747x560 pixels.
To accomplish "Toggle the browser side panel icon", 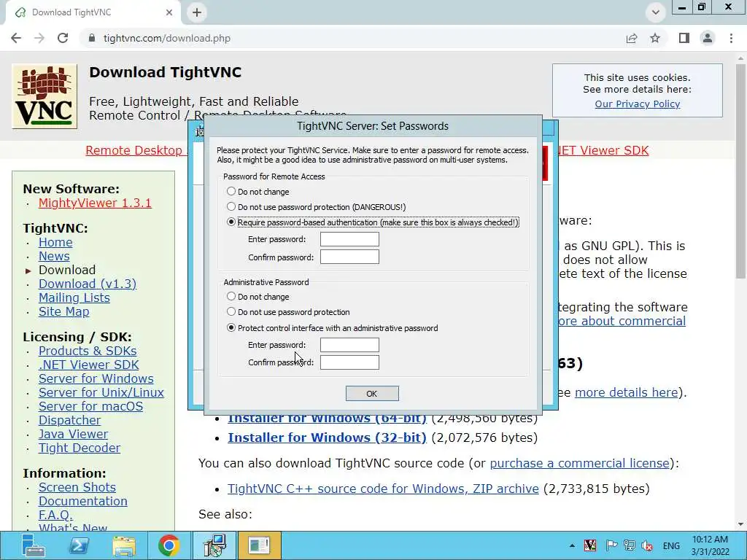I will coord(684,38).
